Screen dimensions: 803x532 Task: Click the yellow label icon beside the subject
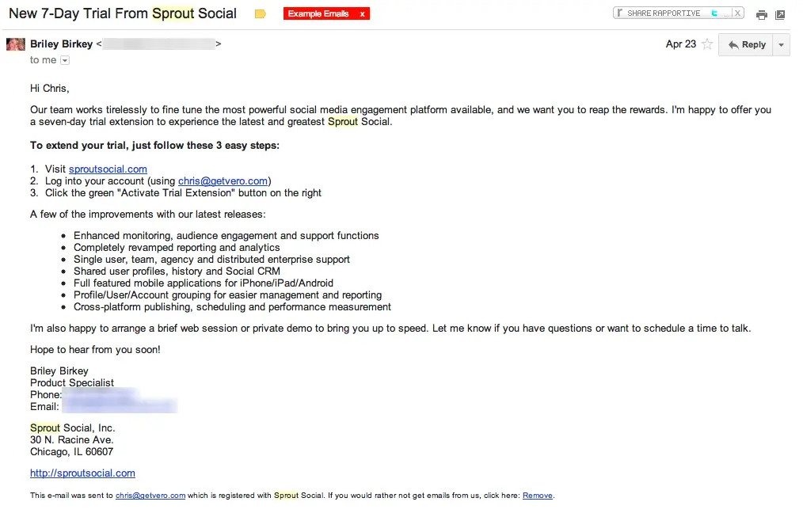(x=260, y=13)
